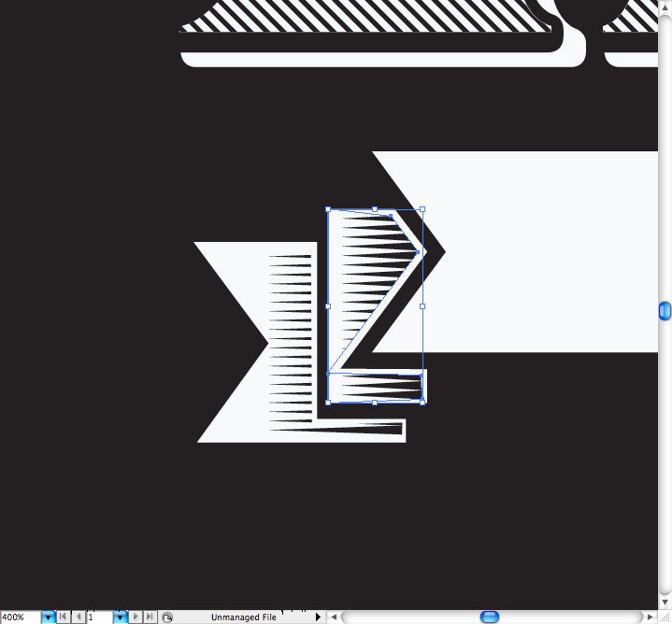Click the horizontal scrollbar blue thumb

click(x=490, y=617)
